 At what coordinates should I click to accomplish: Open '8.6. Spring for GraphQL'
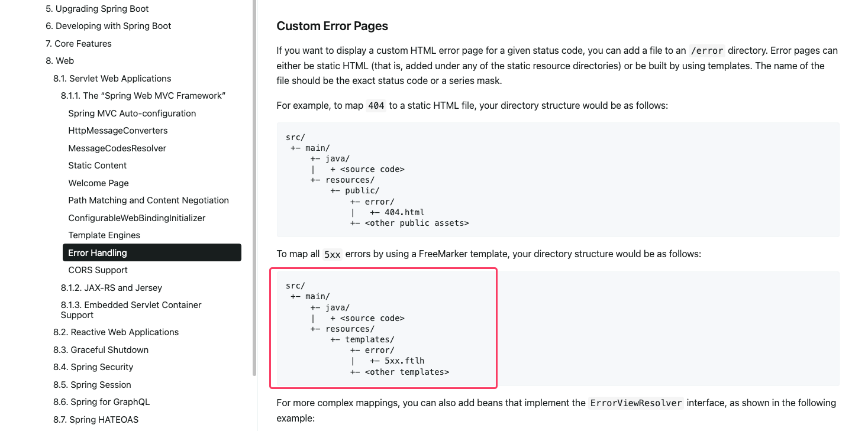101,402
